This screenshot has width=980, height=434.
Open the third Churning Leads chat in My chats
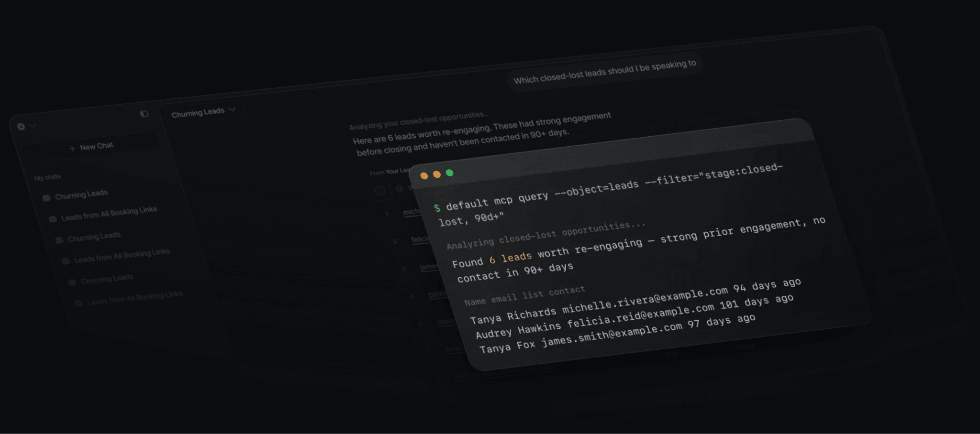click(x=101, y=279)
